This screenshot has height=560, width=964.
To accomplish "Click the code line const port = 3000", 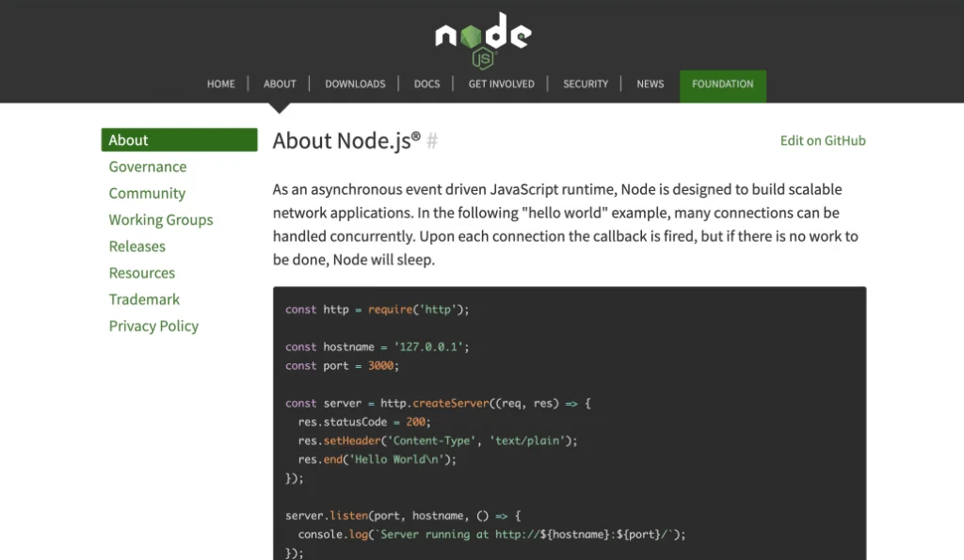I will pyautogui.click(x=342, y=366).
